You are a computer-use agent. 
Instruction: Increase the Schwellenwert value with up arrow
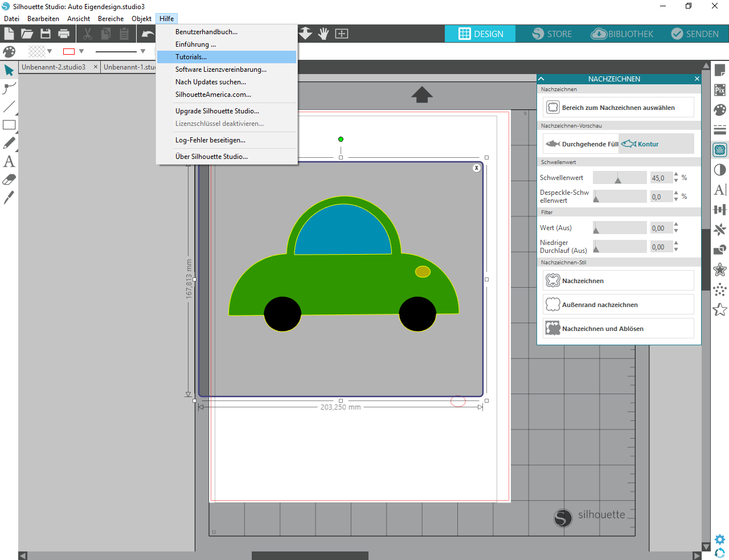click(x=676, y=174)
